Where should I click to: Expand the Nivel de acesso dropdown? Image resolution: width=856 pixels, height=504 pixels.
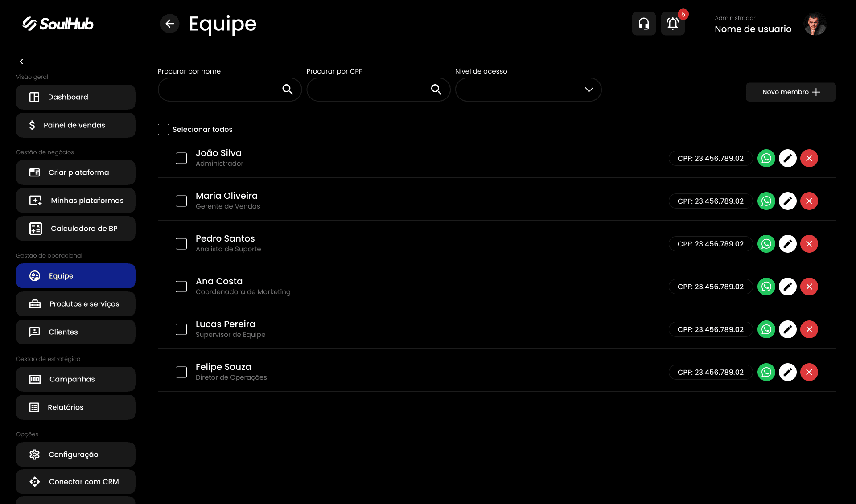coord(528,90)
